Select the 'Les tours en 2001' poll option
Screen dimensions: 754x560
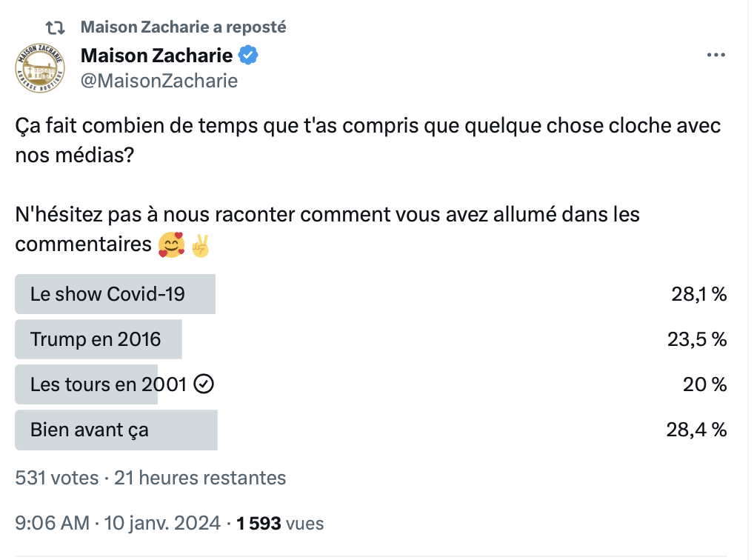(370, 384)
